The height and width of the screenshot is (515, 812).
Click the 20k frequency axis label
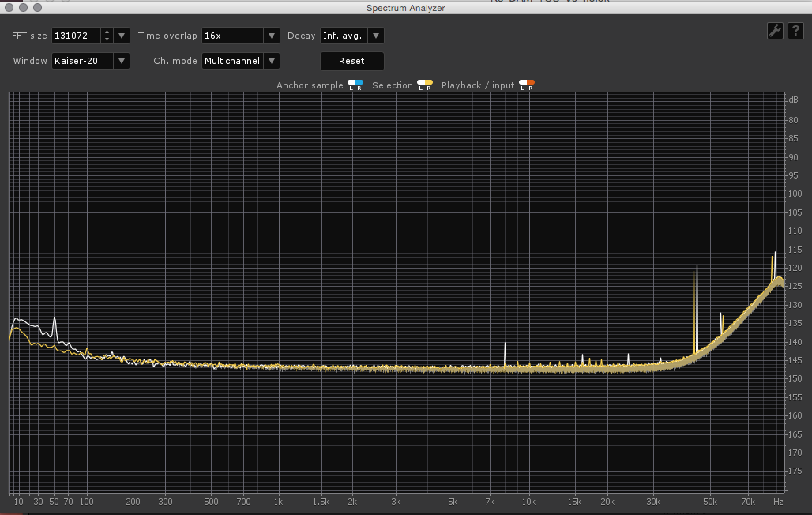tap(607, 502)
